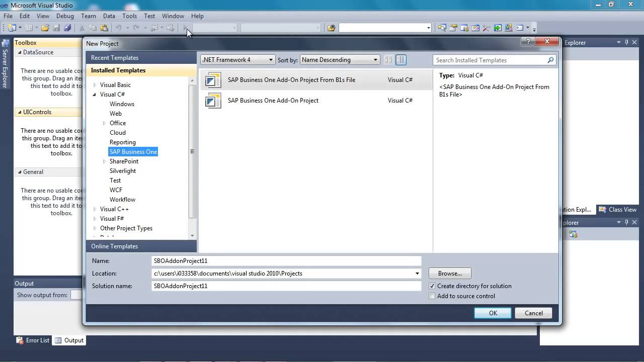Image resolution: width=644 pixels, height=362 pixels.
Task: Open Start Page green arrow icon
Action: point(497,28)
